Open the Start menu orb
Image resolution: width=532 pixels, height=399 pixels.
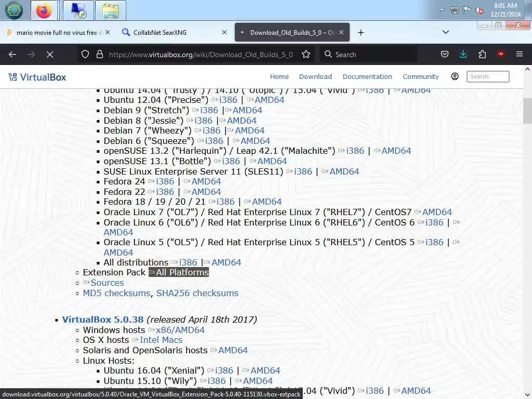[x=14, y=10]
